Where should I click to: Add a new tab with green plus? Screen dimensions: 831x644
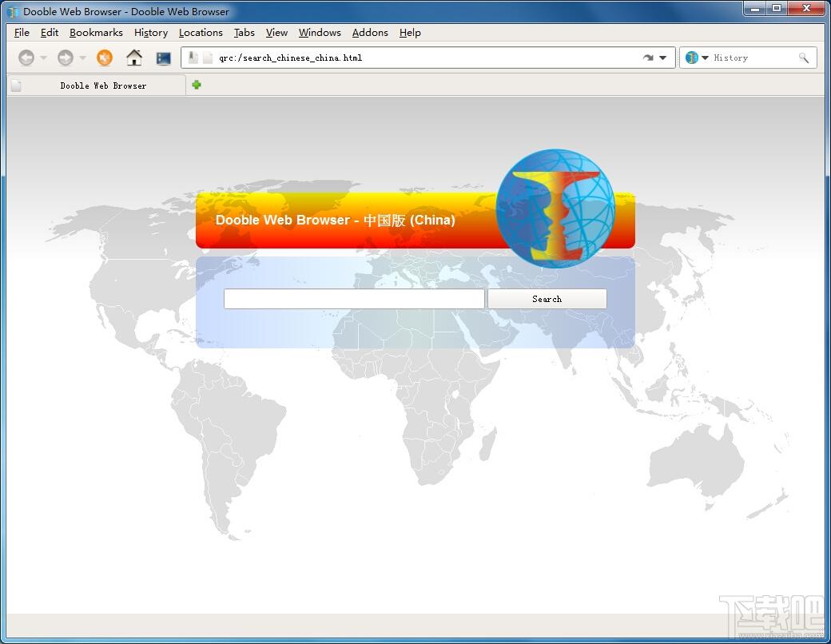(197, 85)
